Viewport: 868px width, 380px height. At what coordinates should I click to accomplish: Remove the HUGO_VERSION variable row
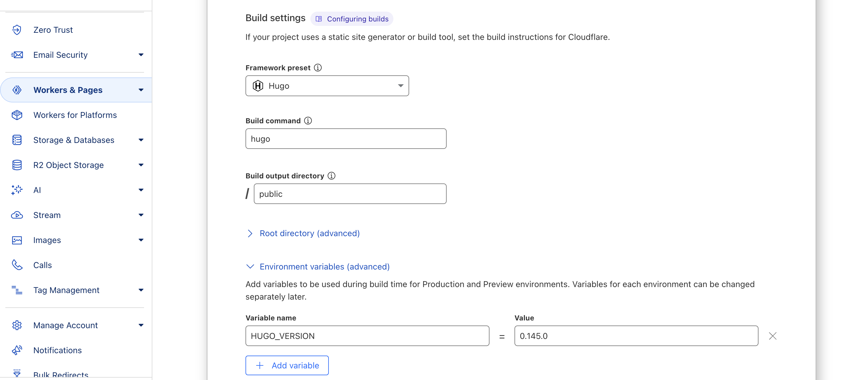tap(773, 336)
